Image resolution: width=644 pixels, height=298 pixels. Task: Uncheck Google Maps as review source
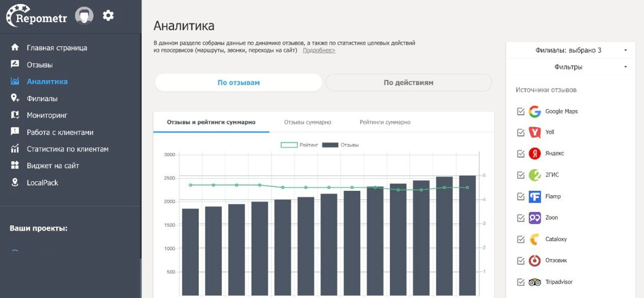click(520, 111)
